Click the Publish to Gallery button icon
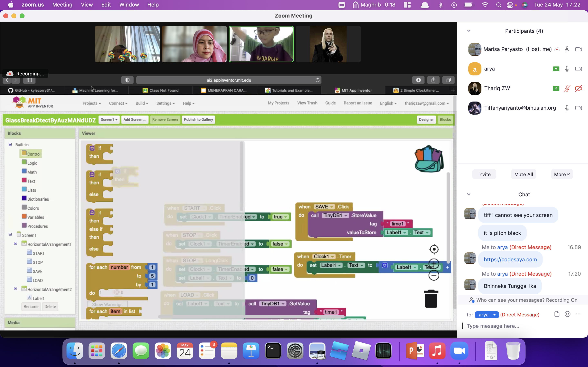 (198, 120)
